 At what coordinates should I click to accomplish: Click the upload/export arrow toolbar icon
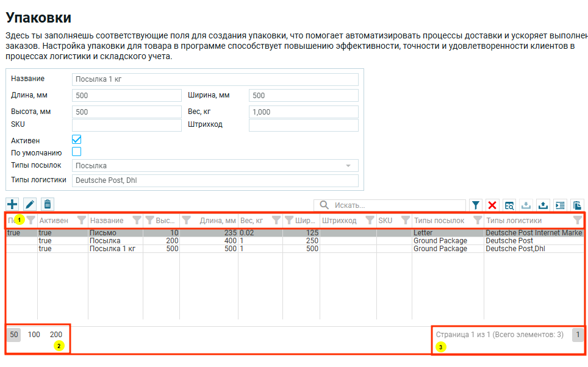pyautogui.click(x=543, y=205)
